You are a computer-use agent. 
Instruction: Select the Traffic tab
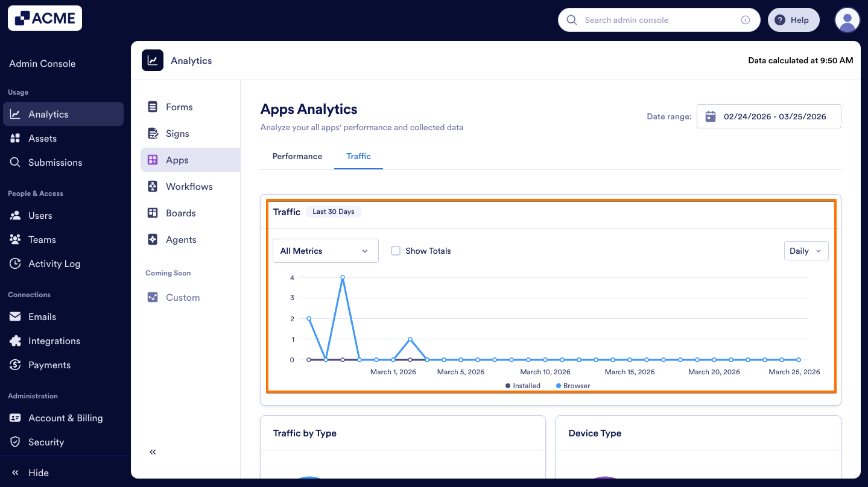point(358,156)
